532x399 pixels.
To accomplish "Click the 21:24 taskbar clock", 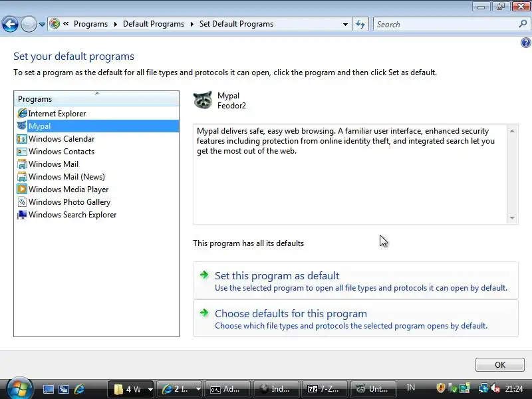I will (x=514, y=388).
